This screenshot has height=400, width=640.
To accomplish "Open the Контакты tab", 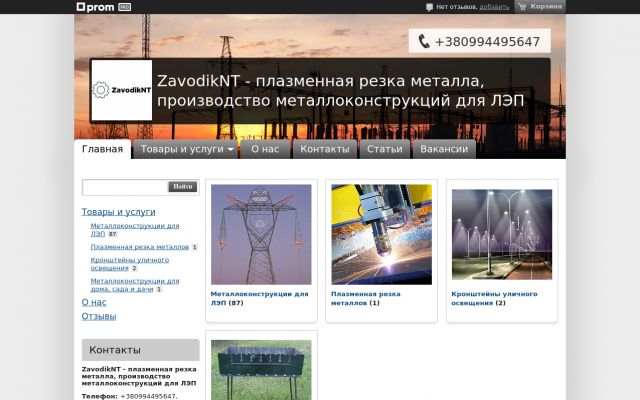I will [x=325, y=149].
